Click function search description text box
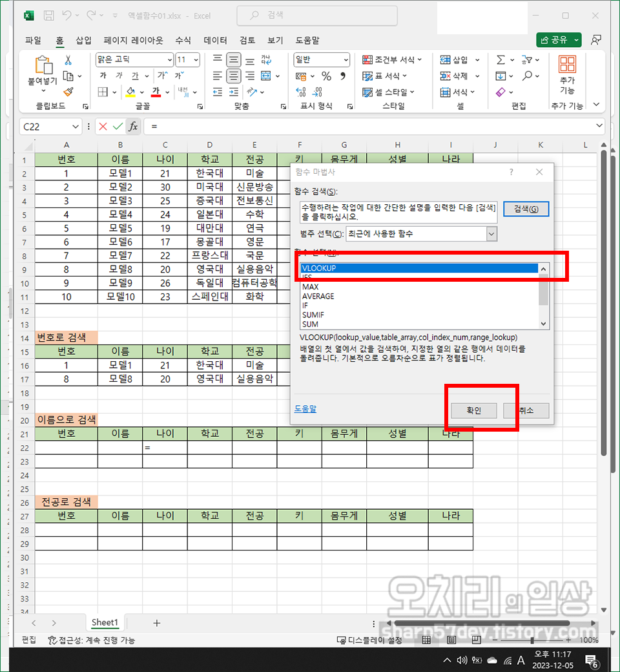620x672 pixels. (x=398, y=212)
